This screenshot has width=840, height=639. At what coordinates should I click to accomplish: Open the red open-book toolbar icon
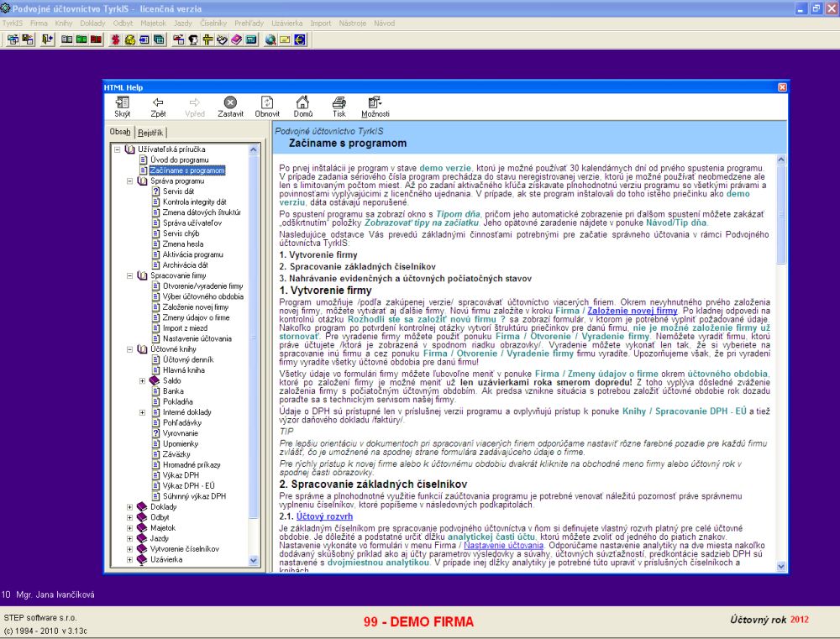coord(96,39)
